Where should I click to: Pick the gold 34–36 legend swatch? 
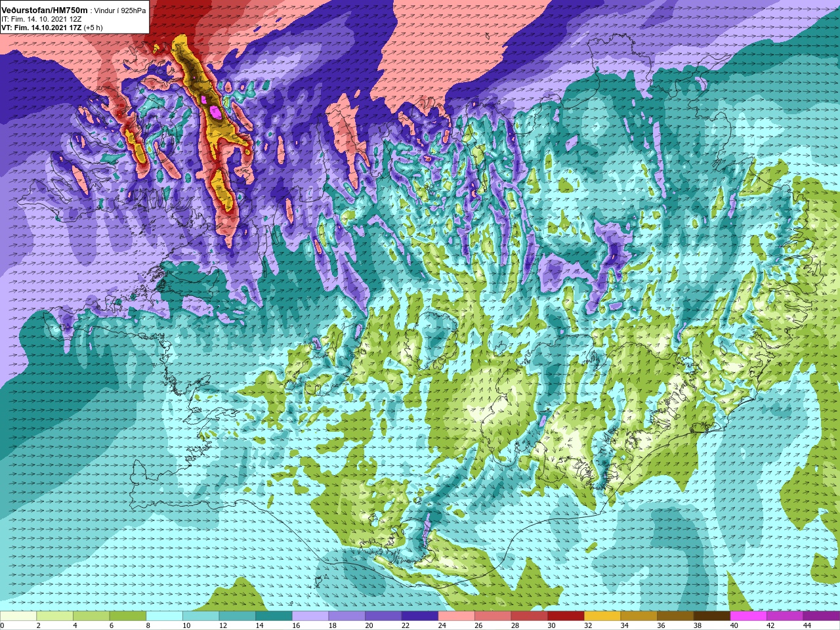639,616
